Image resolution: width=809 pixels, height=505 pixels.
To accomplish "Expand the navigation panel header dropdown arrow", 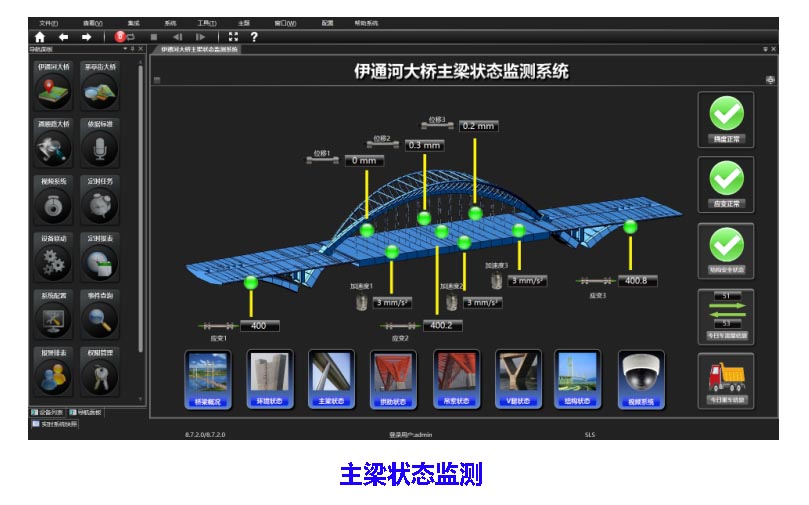I will [x=124, y=48].
